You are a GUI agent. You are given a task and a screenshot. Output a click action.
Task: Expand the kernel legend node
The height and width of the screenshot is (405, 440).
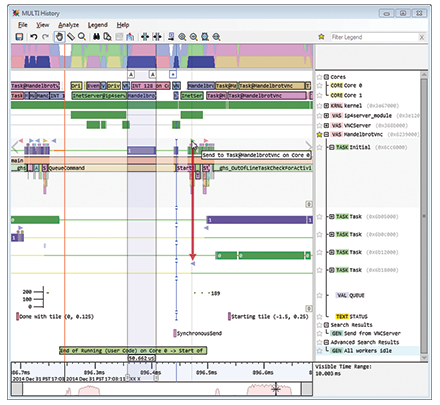pyautogui.click(x=327, y=106)
